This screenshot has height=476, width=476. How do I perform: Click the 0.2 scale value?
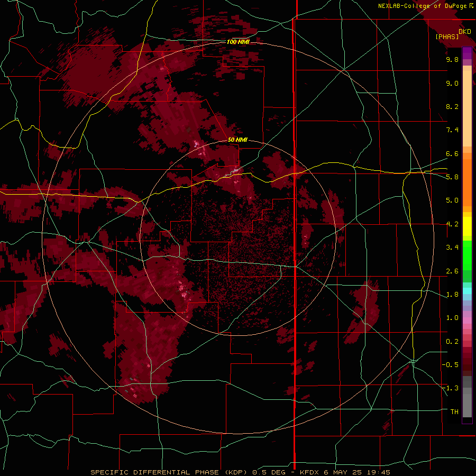[x=452, y=342]
